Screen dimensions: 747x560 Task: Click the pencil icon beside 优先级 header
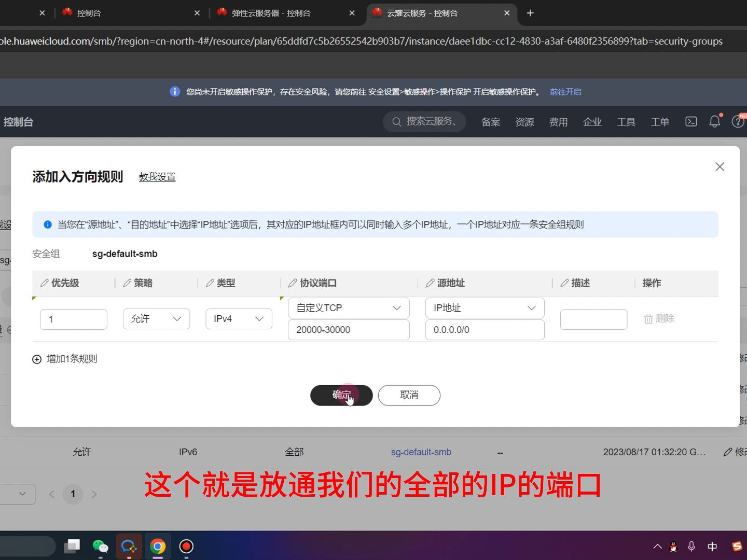tap(44, 283)
